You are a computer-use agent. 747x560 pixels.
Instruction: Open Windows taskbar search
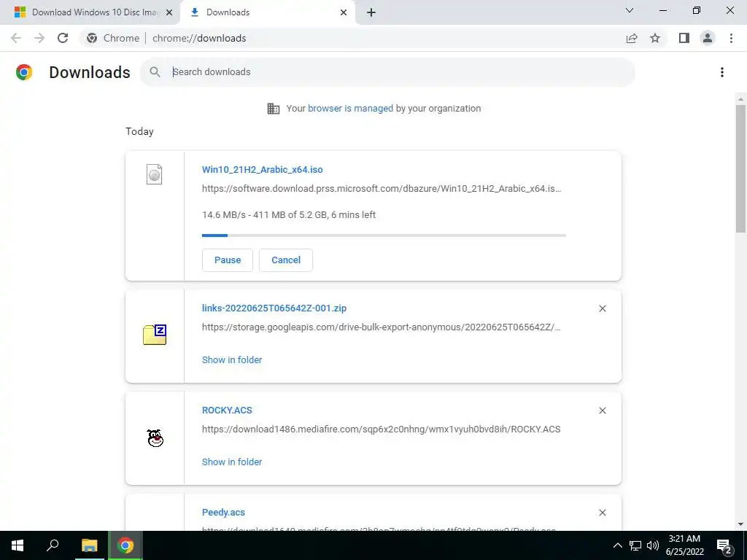click(53, 545)
